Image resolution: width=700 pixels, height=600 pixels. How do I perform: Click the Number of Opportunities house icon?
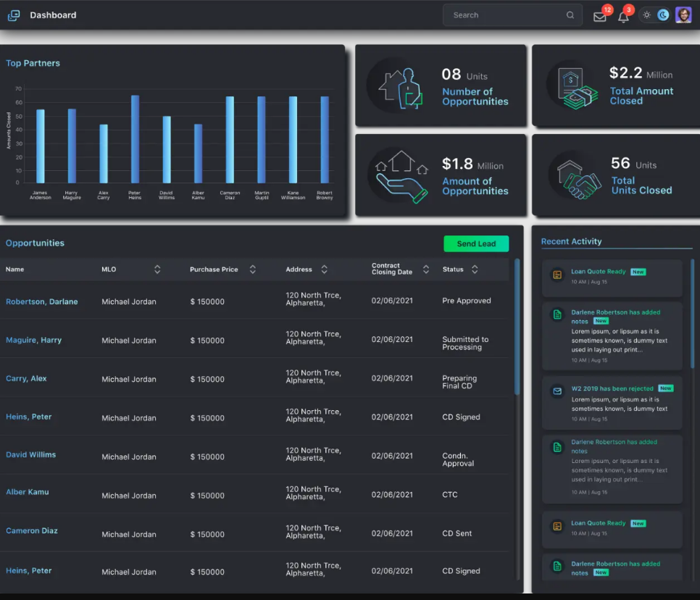coord(400,88)
